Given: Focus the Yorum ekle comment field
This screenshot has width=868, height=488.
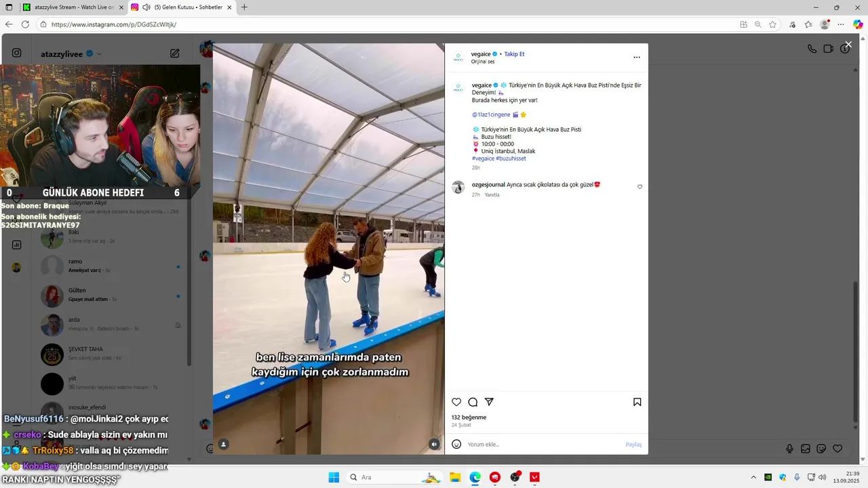Looking at the screenshot, I should point(542,445).
